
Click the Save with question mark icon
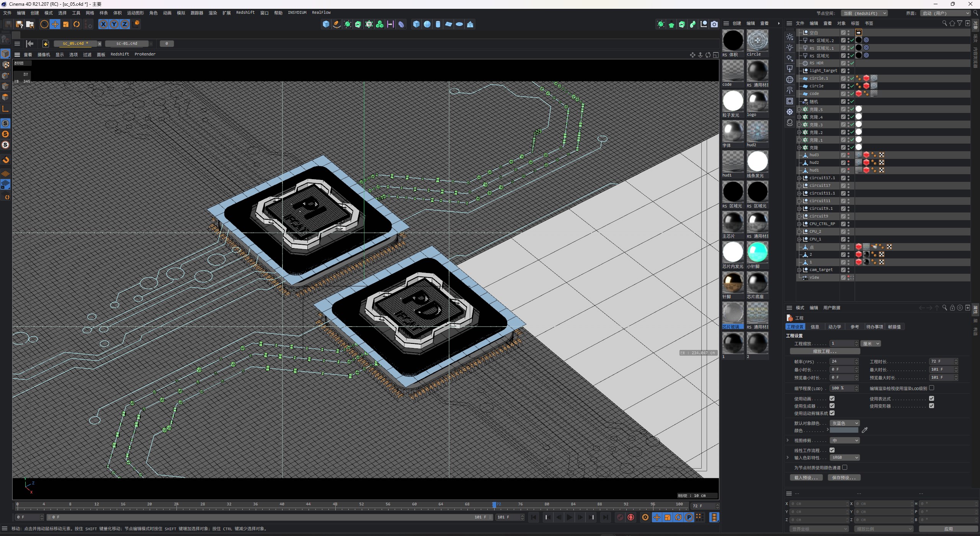(x=19, y=25)
